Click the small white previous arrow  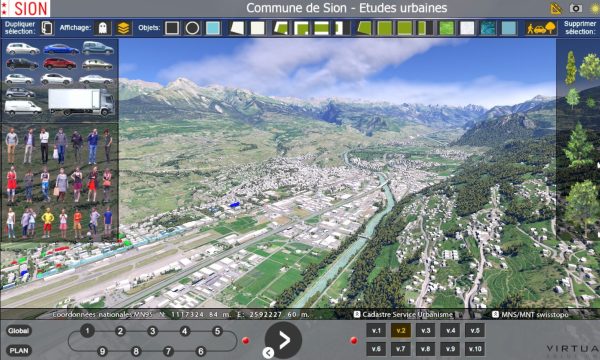tap(268, 353)
